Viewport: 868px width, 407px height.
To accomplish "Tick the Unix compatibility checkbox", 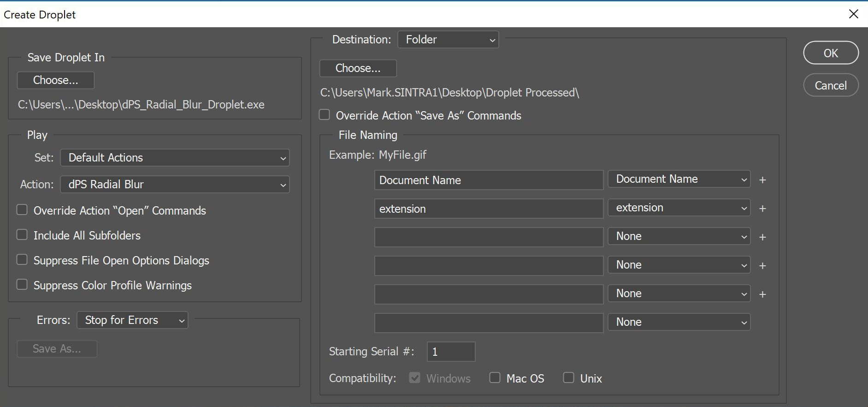I will click(568, 378).
